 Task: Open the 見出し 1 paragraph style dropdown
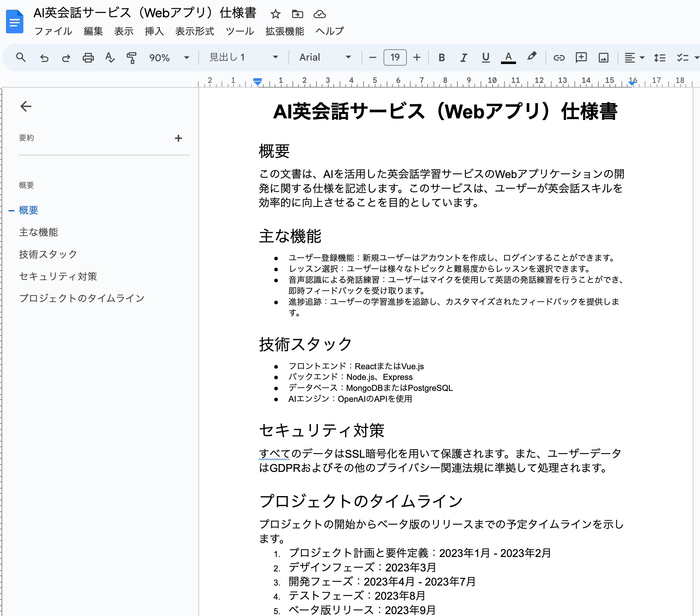coord(244,57)
